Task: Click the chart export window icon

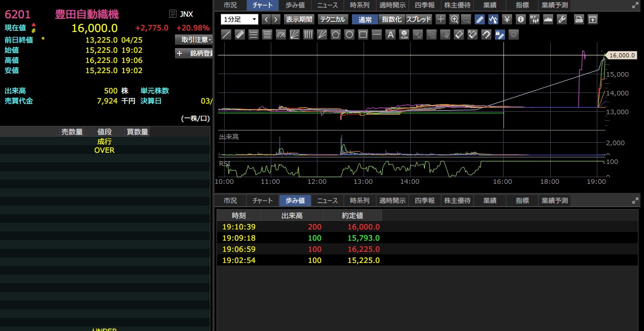Action: pos(592,19)
